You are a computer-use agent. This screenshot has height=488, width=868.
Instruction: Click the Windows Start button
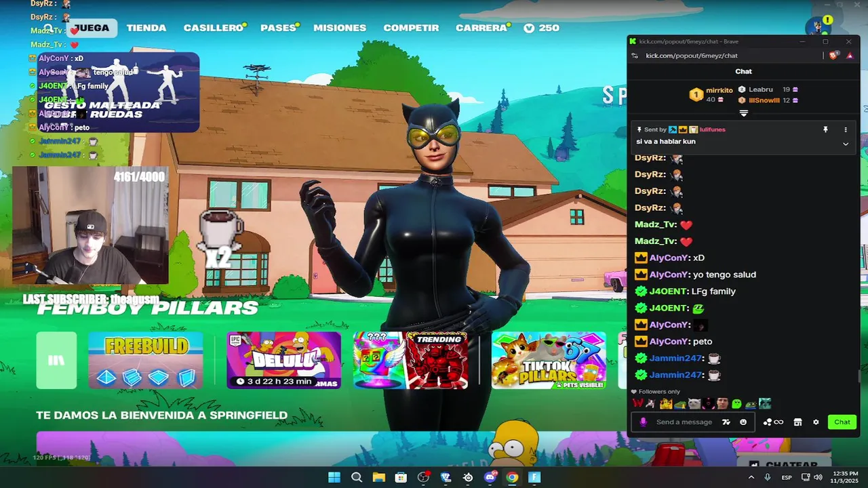click(x=334, y=477)
